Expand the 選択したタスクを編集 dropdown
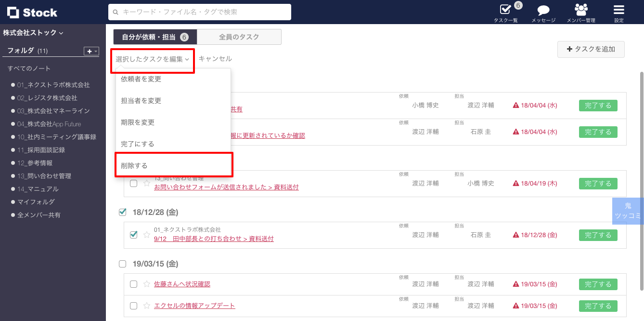Image resolution: width=644 pixels, height=321 pixels. (152, 59)
